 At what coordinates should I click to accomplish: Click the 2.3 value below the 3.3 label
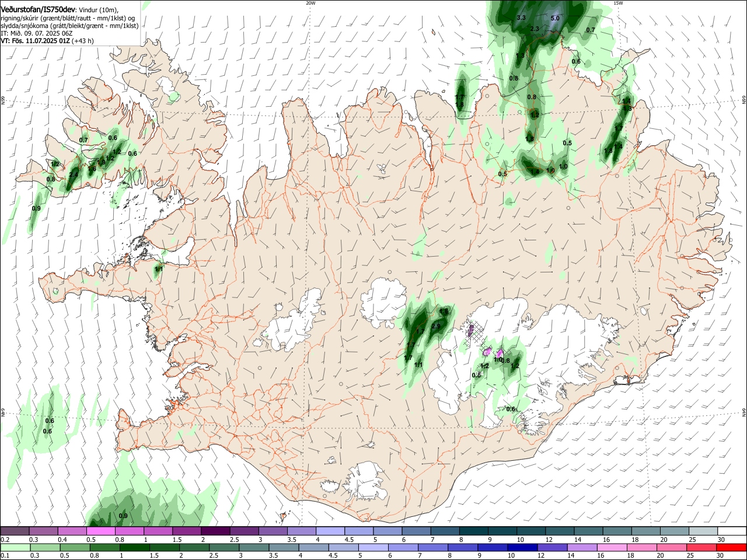[535, 29]
